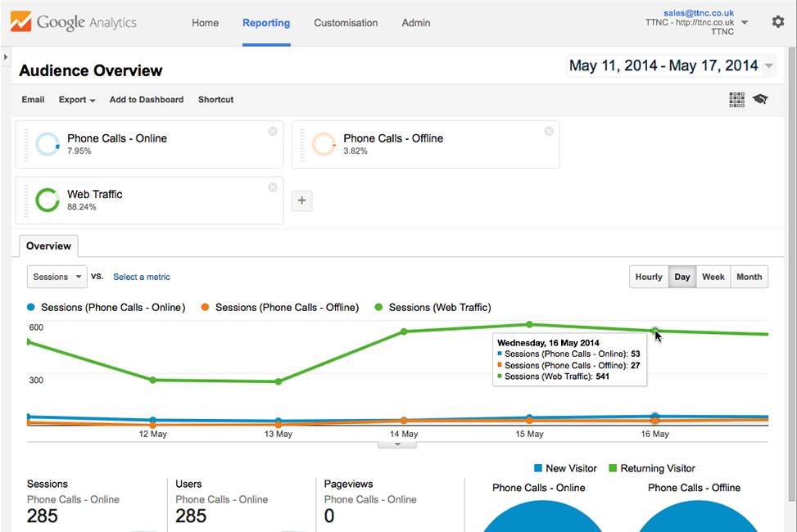Open the account selector dropdown arrow

(744, 22)
